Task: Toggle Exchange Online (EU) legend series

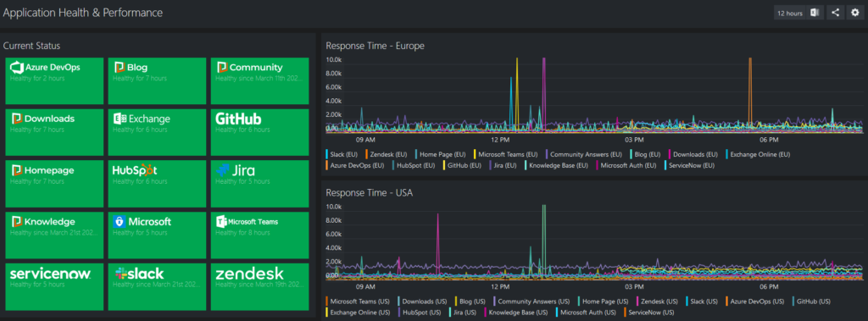Action: pyautogui.click(x=758, y=154)
